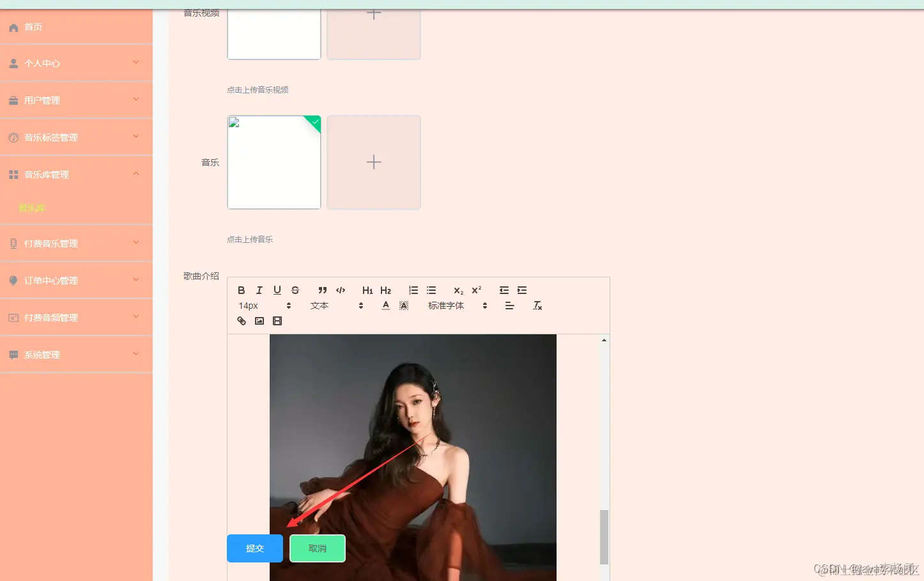
Task: Select the uploaded music file thumbnail
Action: (274, 162)
